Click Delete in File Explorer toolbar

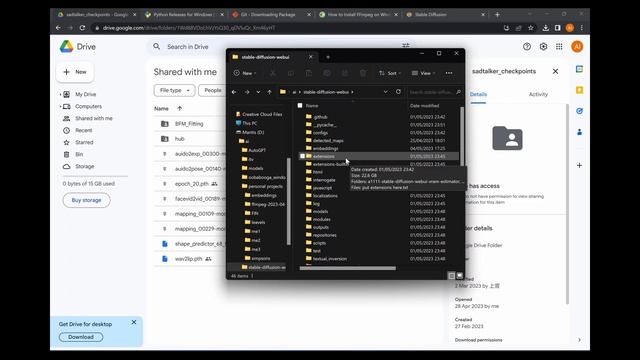362,73
